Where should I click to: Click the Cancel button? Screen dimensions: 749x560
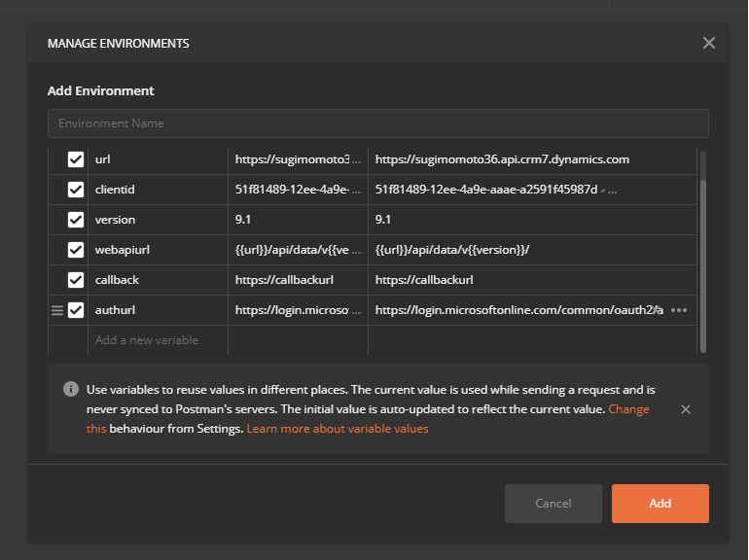click(553, 504)
